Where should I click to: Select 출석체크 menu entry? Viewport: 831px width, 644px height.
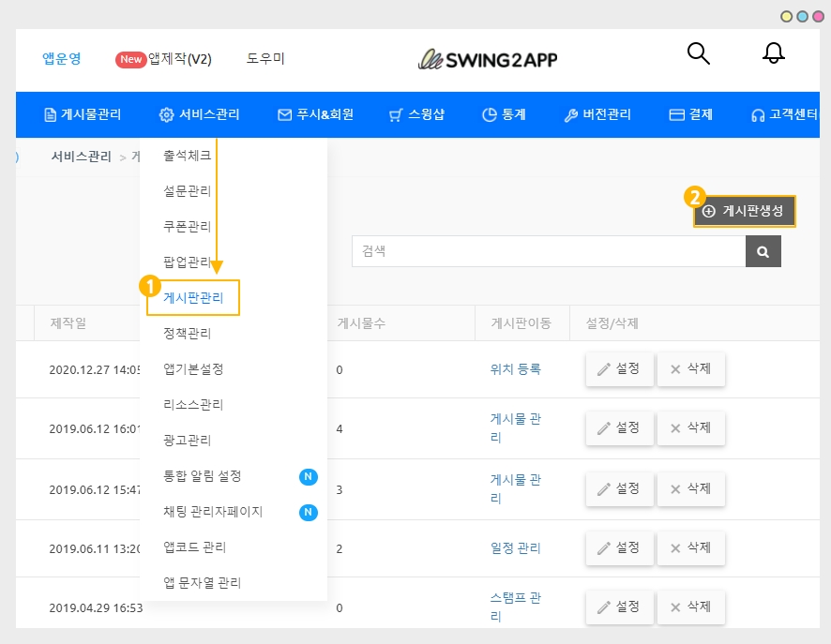188,156
